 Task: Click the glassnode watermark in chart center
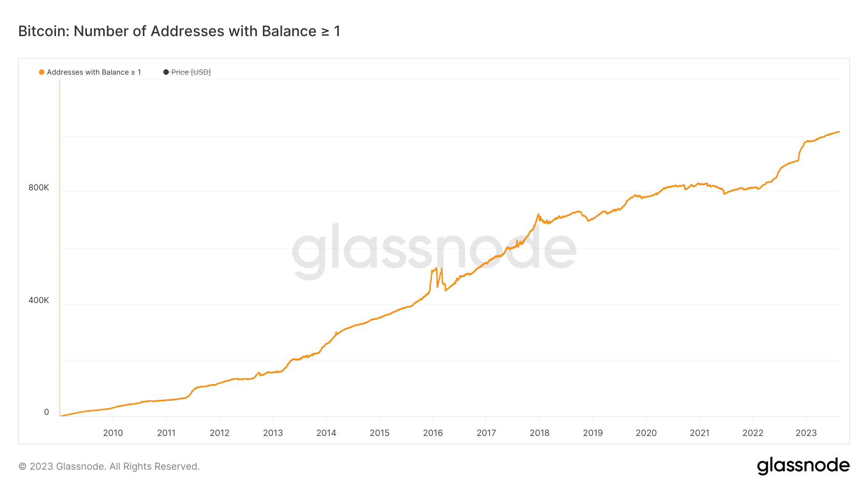[434, 250]
